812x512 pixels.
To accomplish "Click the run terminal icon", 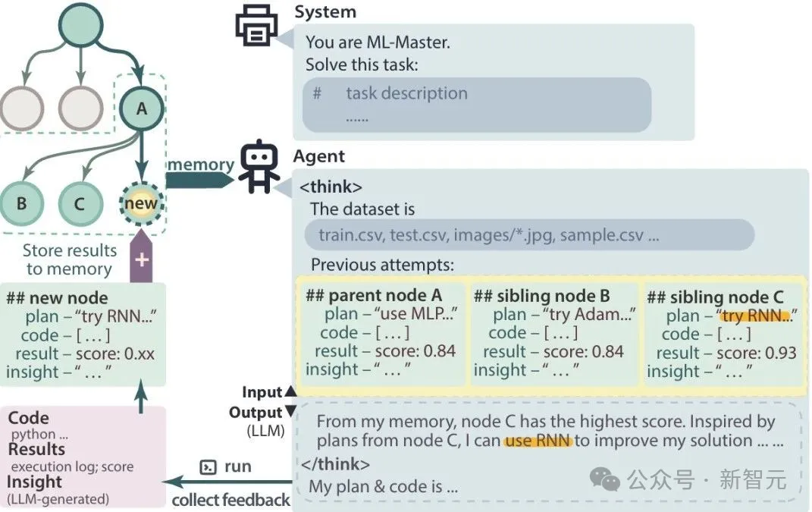I will pyautogui.click(x=208, y=467).
